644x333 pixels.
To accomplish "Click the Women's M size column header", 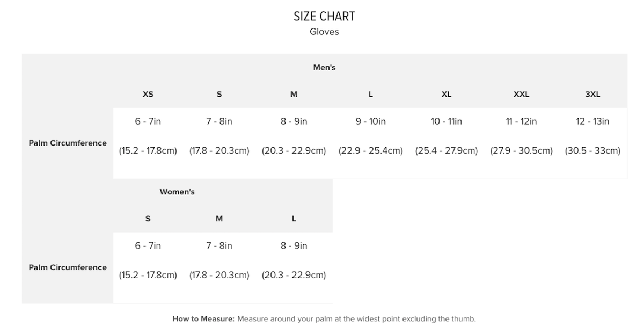I will tap(219, 219).
